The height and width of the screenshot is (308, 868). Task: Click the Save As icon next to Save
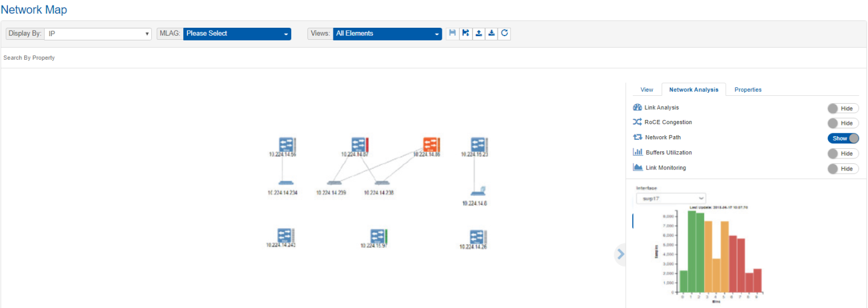[x=465, y=34]
